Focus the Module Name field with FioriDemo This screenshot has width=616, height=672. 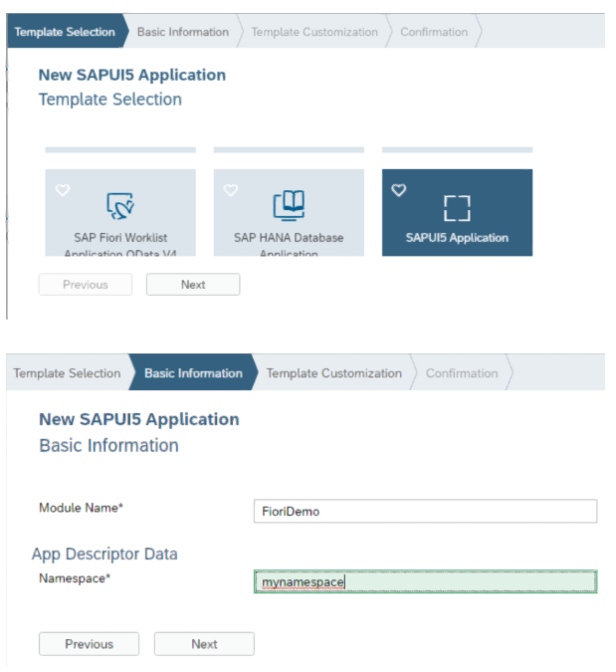coord(425,511)
